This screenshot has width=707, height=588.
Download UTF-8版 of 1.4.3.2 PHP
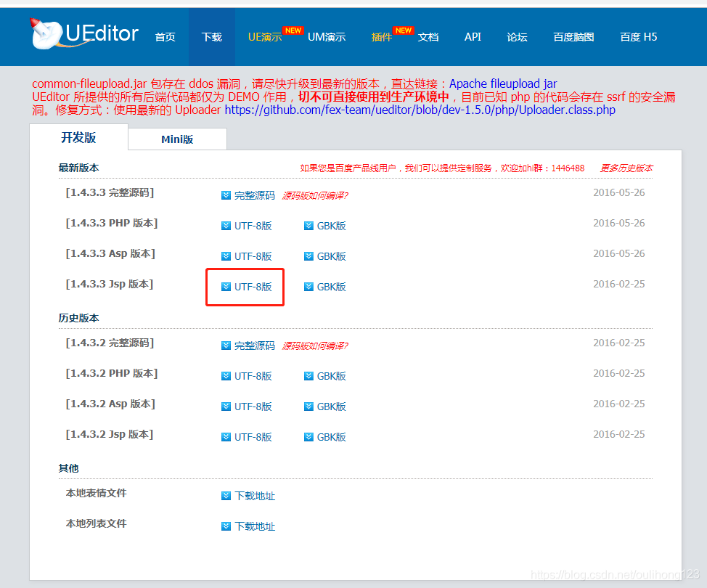[253, 376]
